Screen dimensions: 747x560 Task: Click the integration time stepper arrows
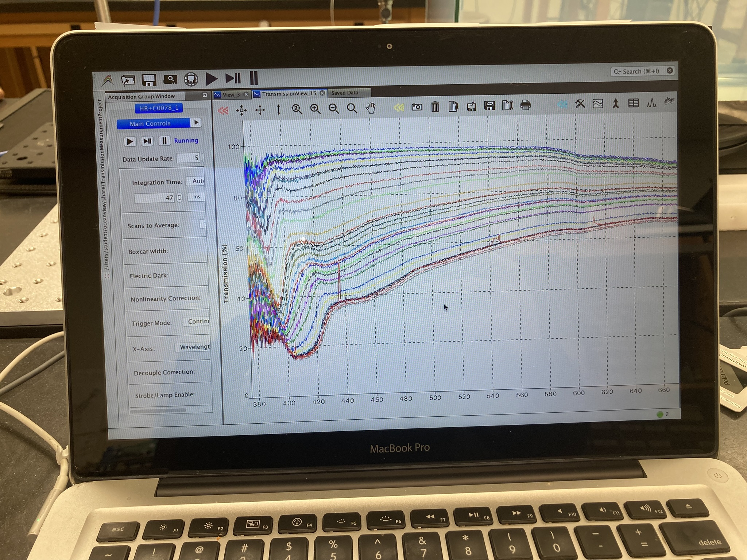click(x=179, y=198)
